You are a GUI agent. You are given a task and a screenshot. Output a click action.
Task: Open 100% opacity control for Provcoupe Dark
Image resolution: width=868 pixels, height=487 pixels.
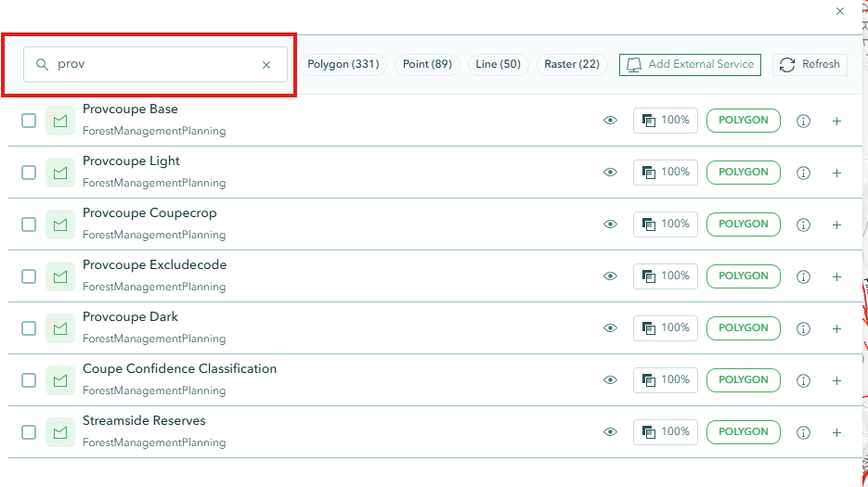pos(666,328)
